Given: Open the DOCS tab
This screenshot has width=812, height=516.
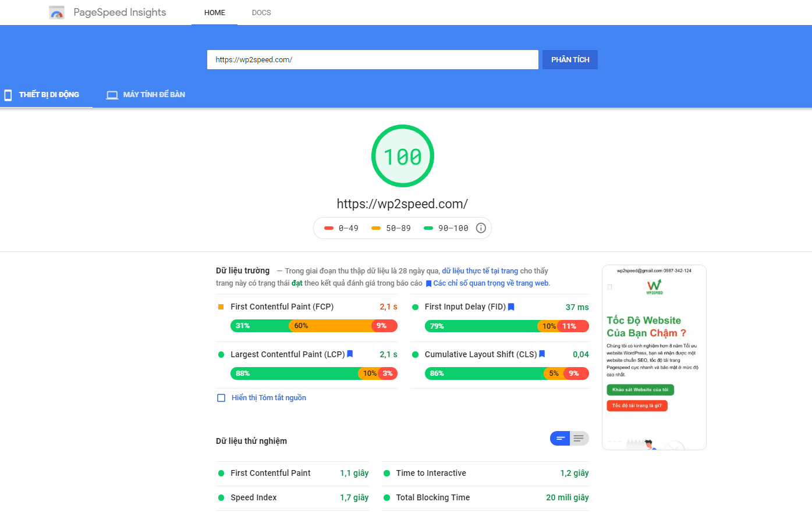Looking at the screenshot, I should pos(261,12).
